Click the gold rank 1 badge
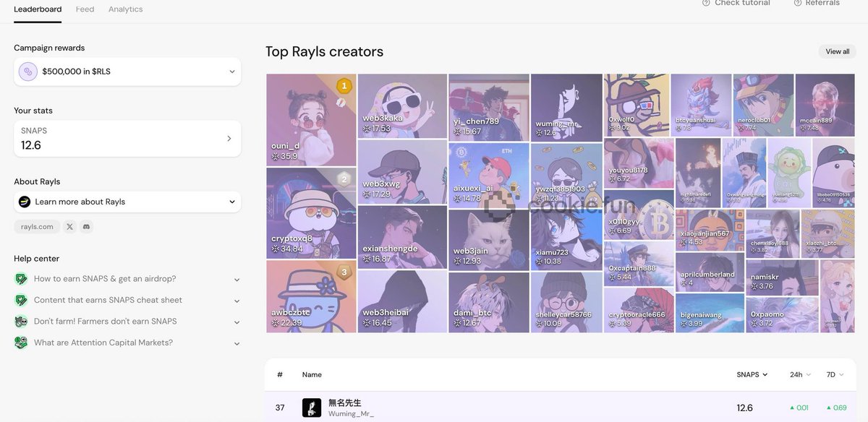This screenshot has height=422, width=868. tap(344, 86)
